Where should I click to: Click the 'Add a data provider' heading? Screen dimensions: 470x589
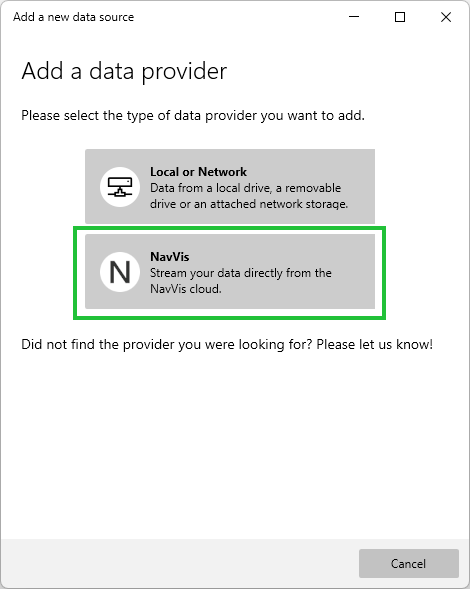[x=124, y=71]
